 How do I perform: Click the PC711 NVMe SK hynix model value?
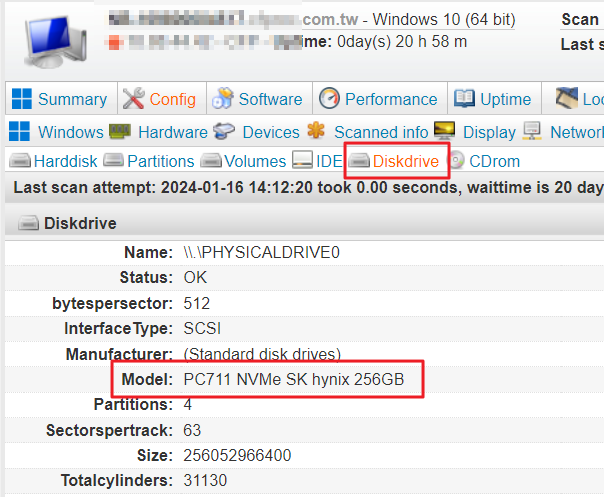(x=294, y=380)
